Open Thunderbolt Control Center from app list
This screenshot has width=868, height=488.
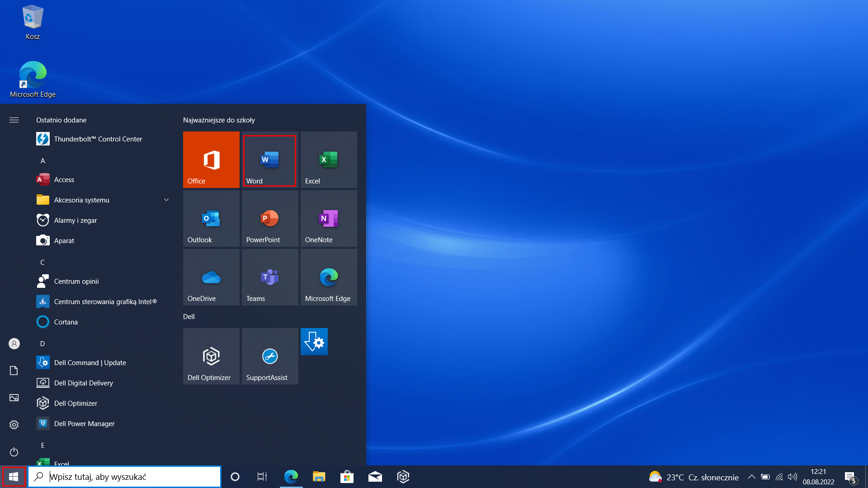point(104,139)
